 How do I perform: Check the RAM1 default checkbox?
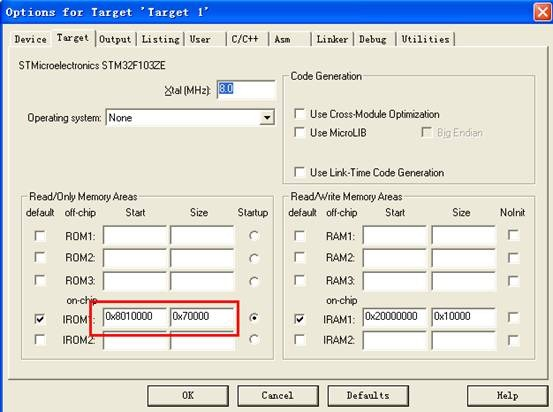coord(299,236)
